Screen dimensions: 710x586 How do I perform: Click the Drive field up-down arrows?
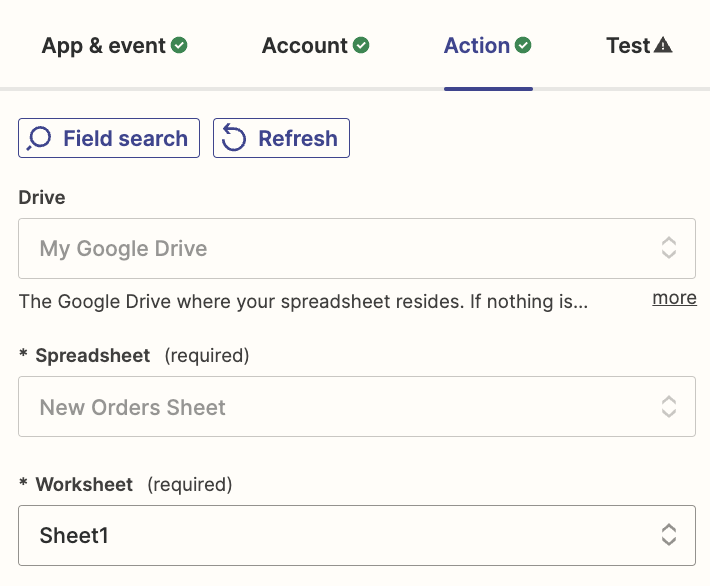tap(669, 248)
